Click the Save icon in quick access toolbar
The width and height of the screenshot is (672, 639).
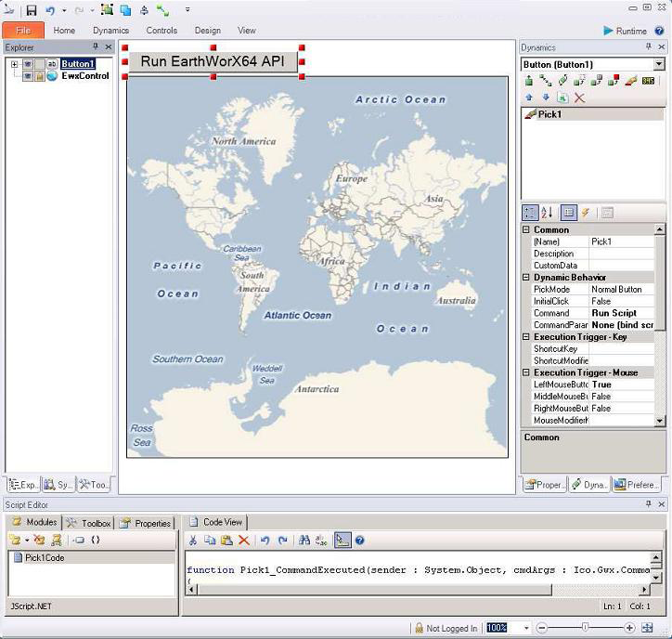[x=31, y=10]
